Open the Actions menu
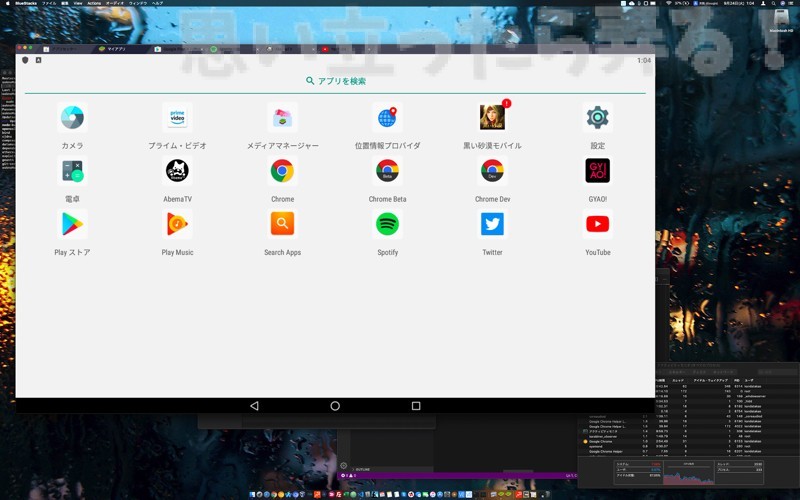 tap(94, 3)
